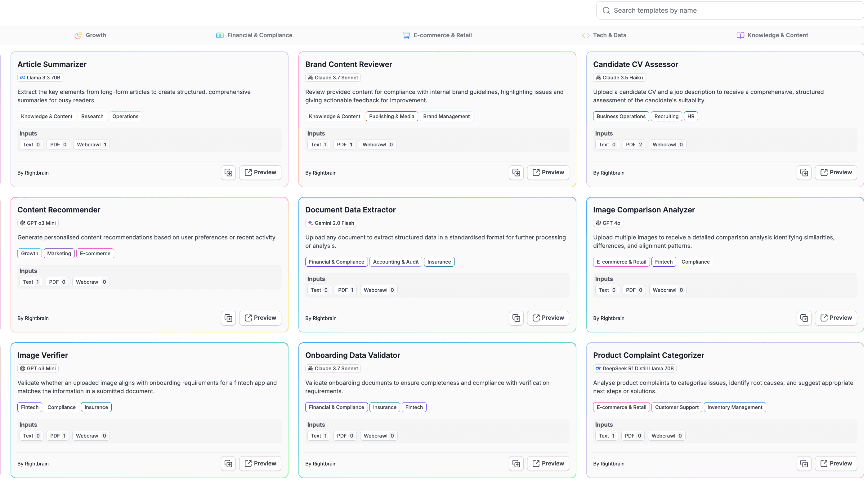Preview the Candidate CV Assessor template

click(836, 173)
